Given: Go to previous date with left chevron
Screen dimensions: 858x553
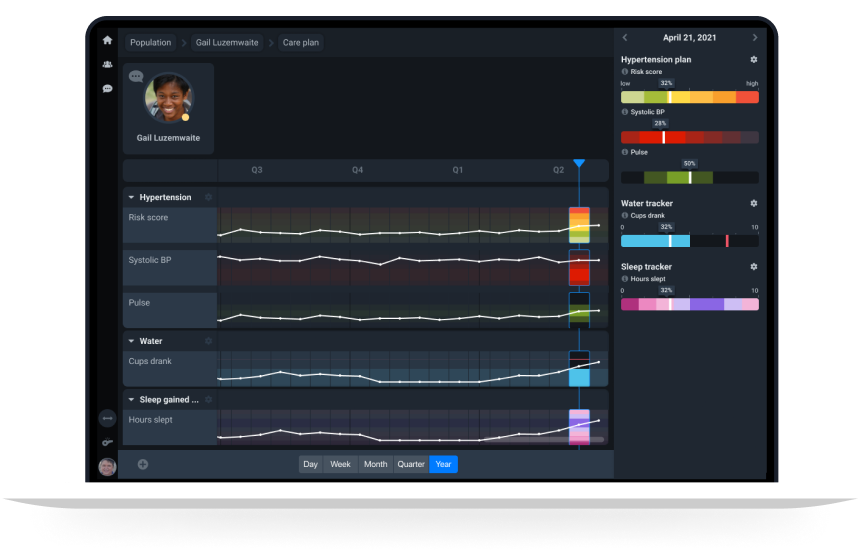Looking at the screenshot, I should point(625,38).
